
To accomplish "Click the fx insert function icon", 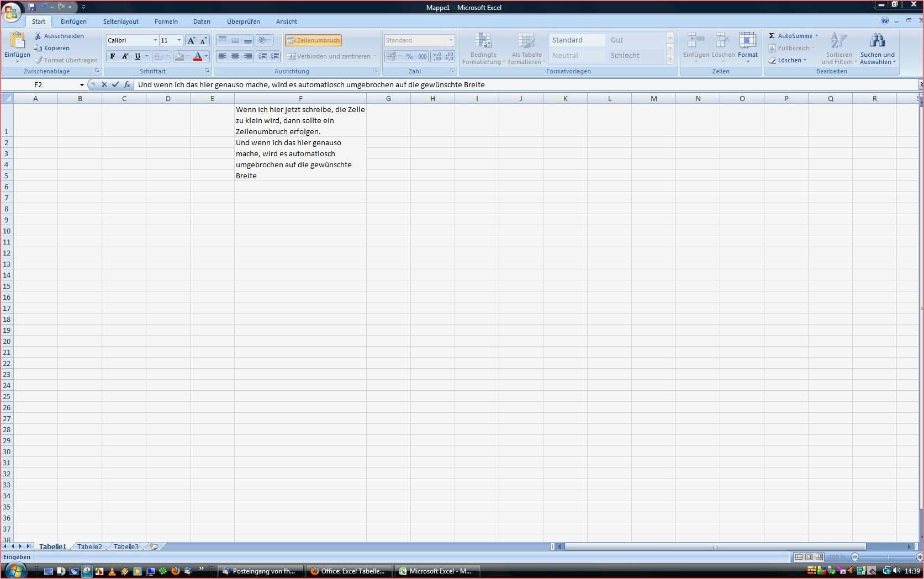I will pos(127,84).
